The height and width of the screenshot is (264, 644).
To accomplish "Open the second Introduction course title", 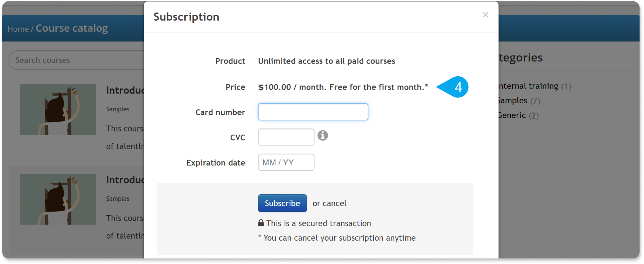I will pos(125,180).
